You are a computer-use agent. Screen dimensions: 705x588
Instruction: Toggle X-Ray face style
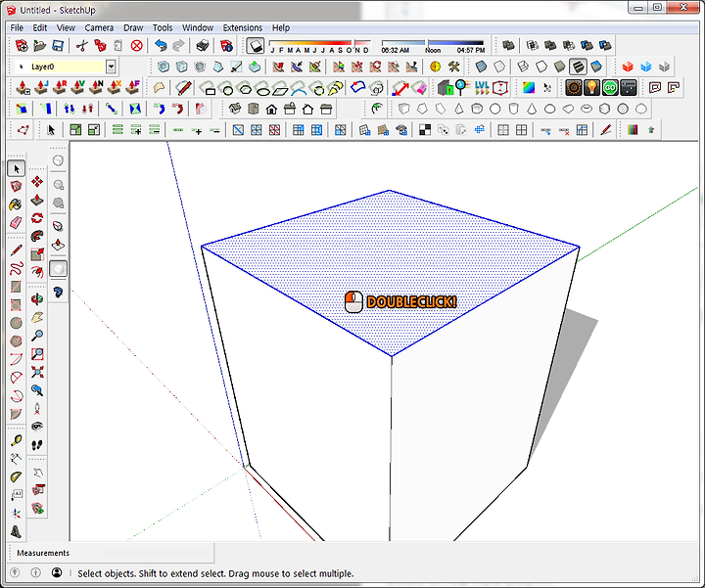pos(481,67)
